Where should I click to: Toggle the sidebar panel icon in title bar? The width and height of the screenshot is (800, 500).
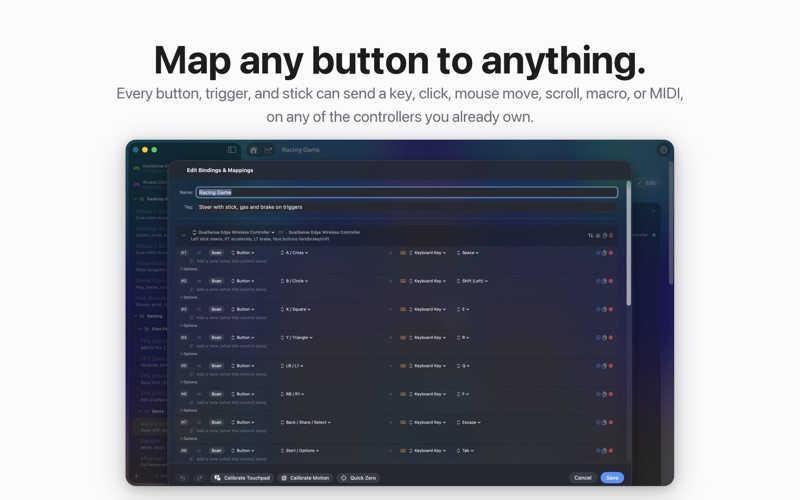pyautogui.click(x=232, y=149)
